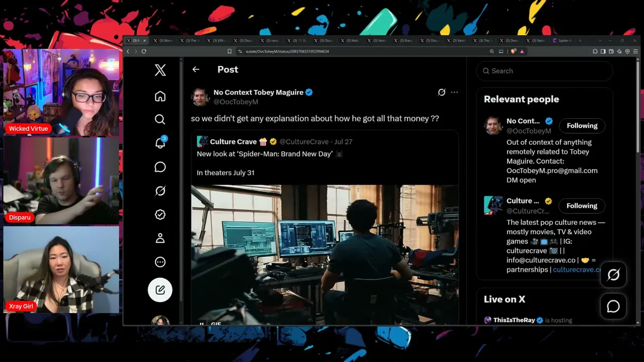Viewport: 644px width, 362px height.
Task: Open the Culture Crave name in quoted post
Action: click(x=233, y=142)
